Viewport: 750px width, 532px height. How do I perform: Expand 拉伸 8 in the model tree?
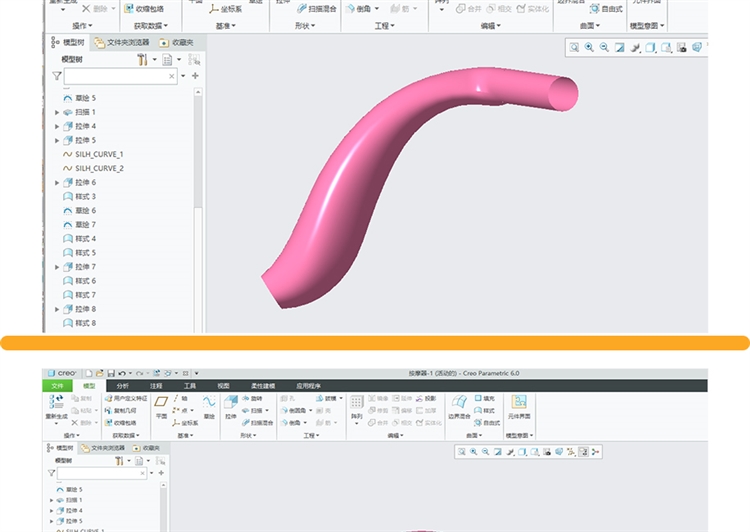[x=57, y=310]
